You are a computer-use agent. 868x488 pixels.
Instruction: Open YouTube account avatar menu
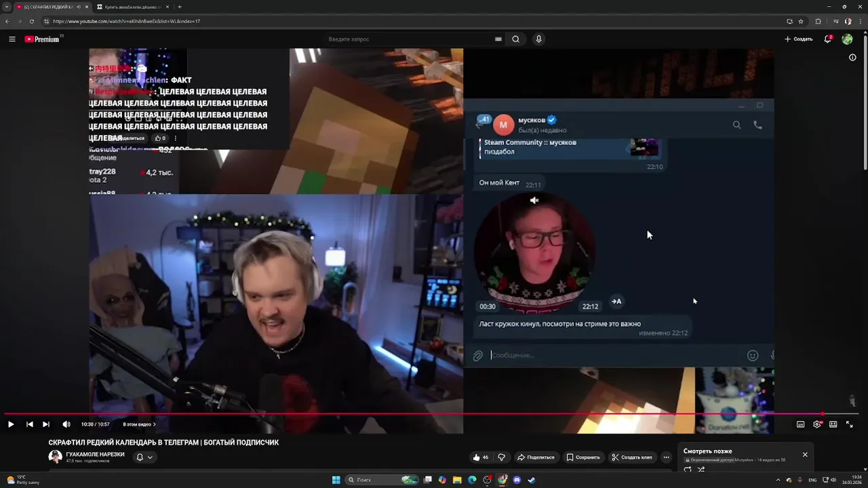[x=847, y=39]
